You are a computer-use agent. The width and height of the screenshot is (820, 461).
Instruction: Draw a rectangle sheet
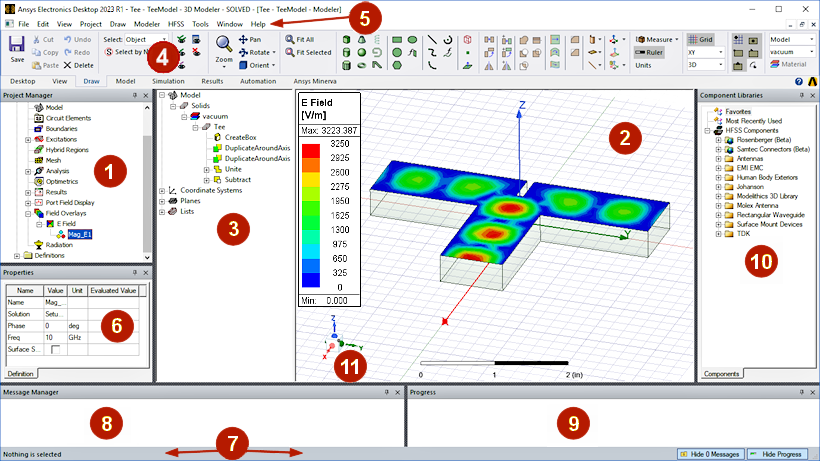(x=397, y=40)
